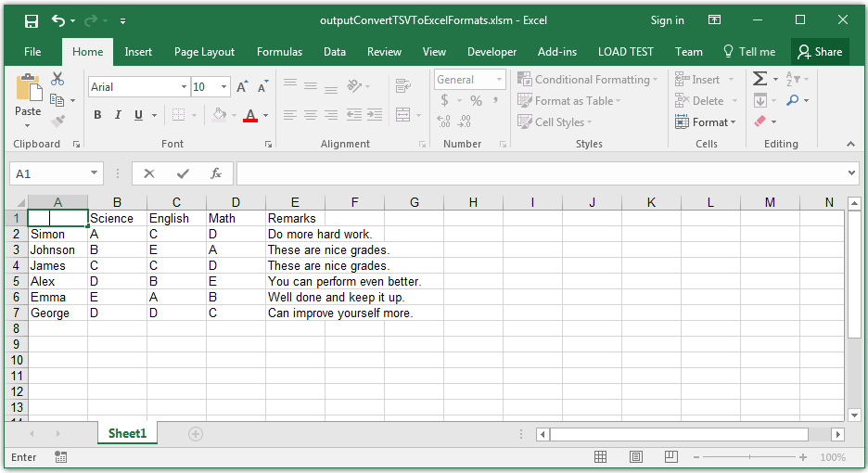Screen dimensions: 868x473
Task: Click the Fill down arrow icon
Action: pyautogui.click(x=760, y=101)
